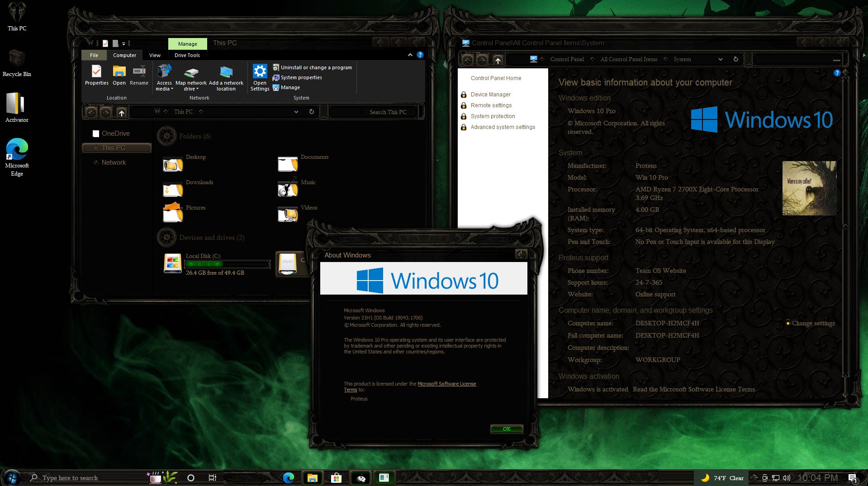Open the Videos folder icon
This screenshot has height=486, width=868.
[x=288, y=214]
